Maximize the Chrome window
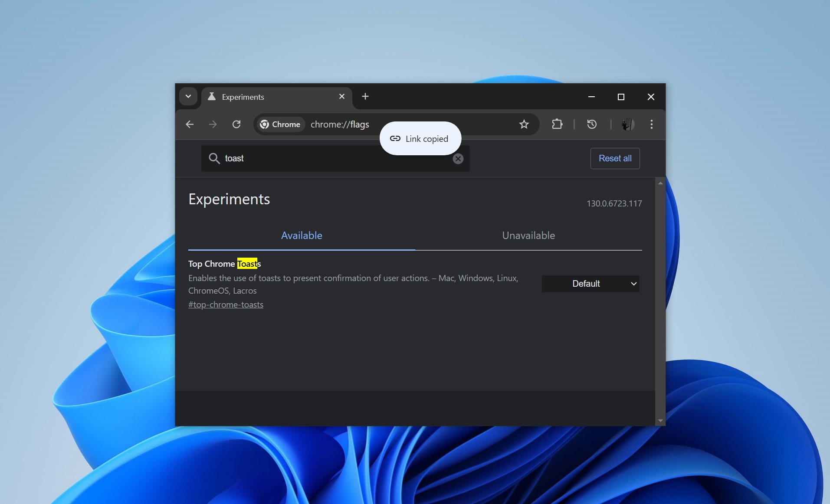 (621, 97)
